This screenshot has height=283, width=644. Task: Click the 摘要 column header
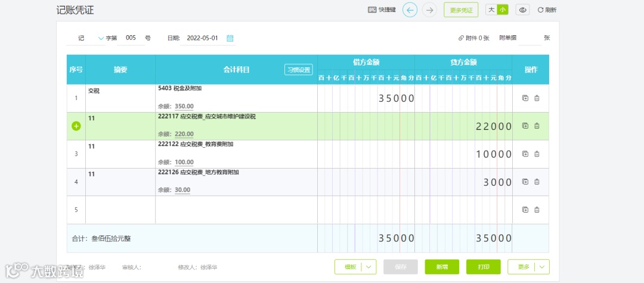click(x=120, y=70)
